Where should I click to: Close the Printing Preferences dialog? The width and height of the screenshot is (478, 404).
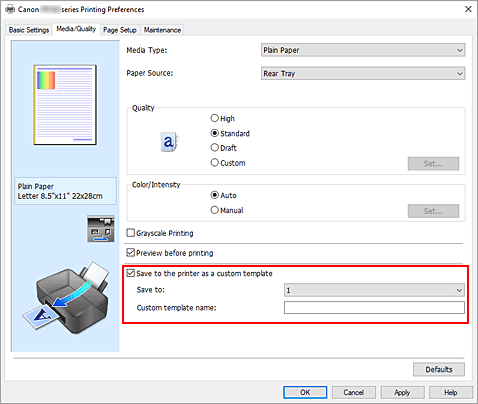click(x=468, y=9)
